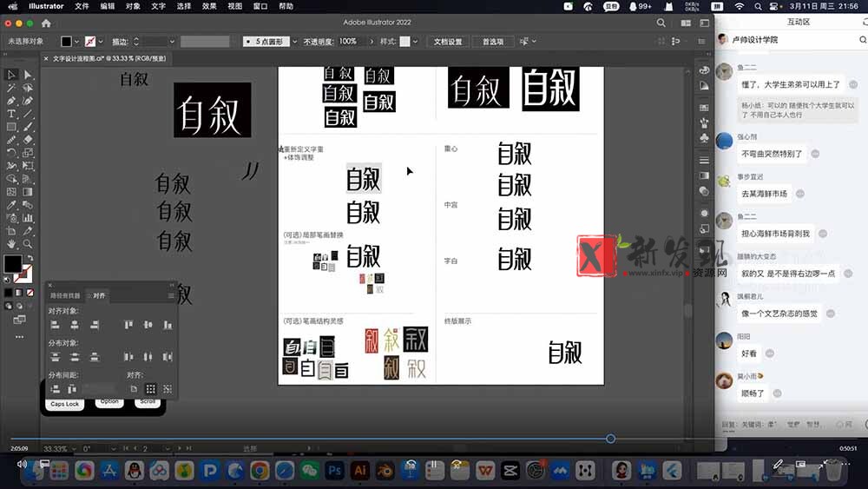Select the Artboard tool

pyautogui.click(x=11, y=231)
